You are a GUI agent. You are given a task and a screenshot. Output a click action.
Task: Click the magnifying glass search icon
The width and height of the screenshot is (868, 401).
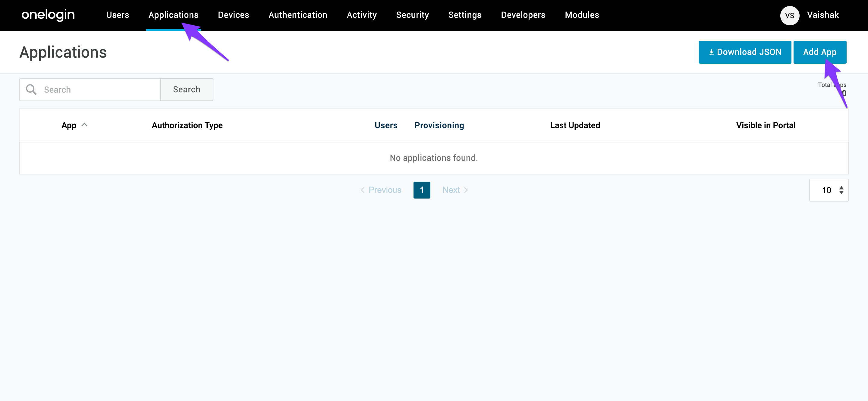click(31, 89)
